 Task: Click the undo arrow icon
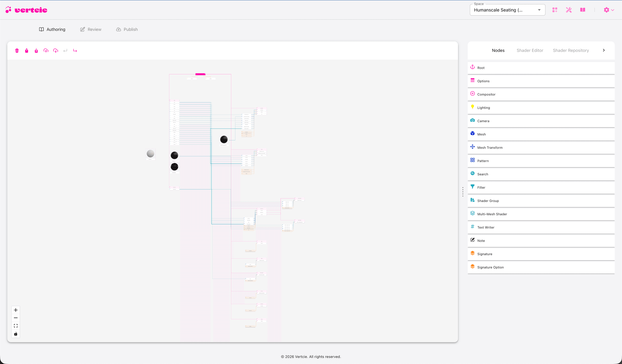point(65,50)
